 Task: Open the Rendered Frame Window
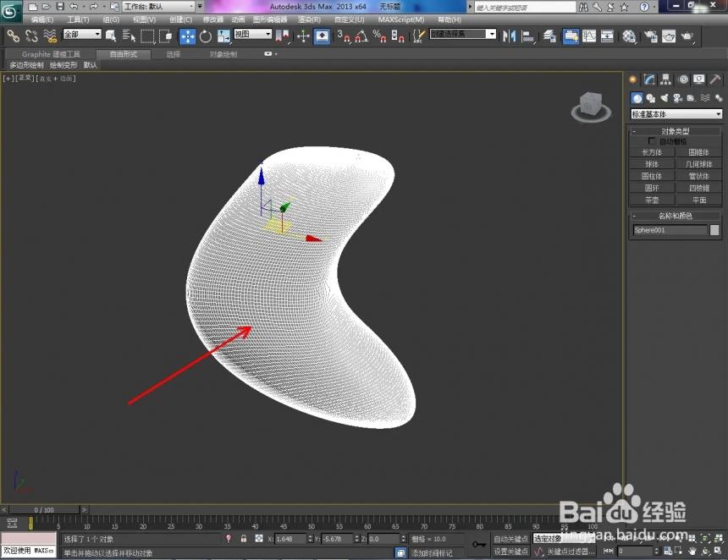pos(669,36)
